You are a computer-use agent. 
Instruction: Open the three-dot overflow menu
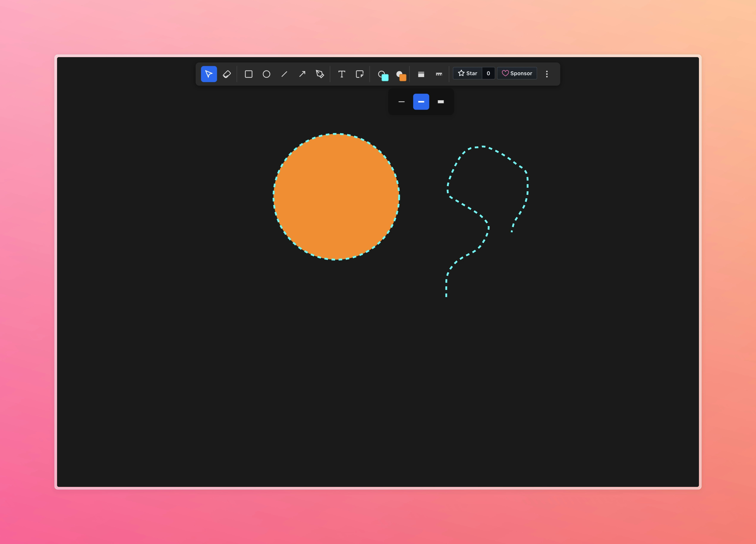[547, 74]
